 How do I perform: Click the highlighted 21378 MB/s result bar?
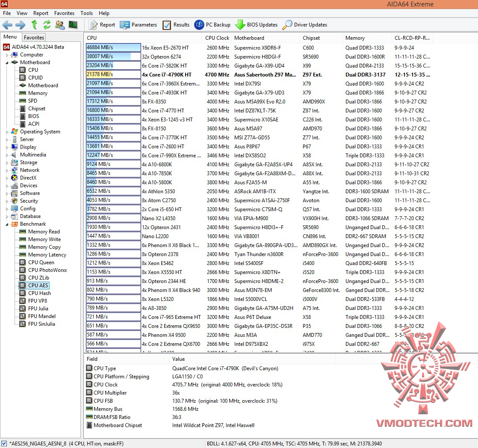point(113,74)
